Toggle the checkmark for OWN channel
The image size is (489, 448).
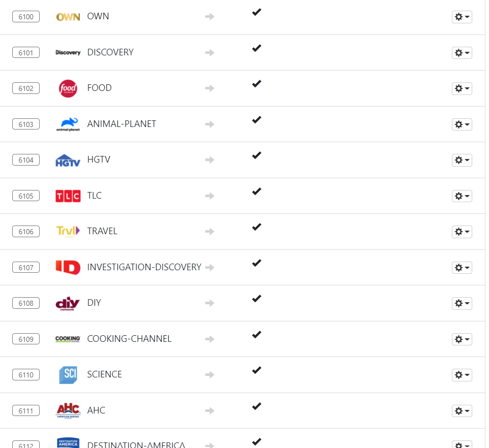pos(257,12)
